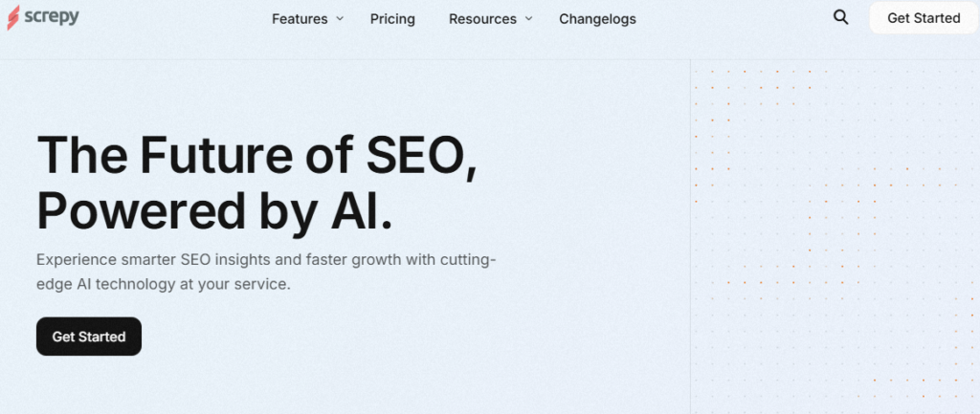Expand the Features dropdown chevron
Viewport: 980px width, 414px height.
pos(340,19)
